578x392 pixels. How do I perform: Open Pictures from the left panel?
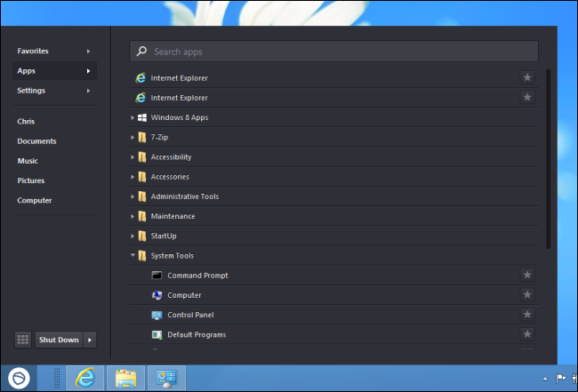[30, 180]
